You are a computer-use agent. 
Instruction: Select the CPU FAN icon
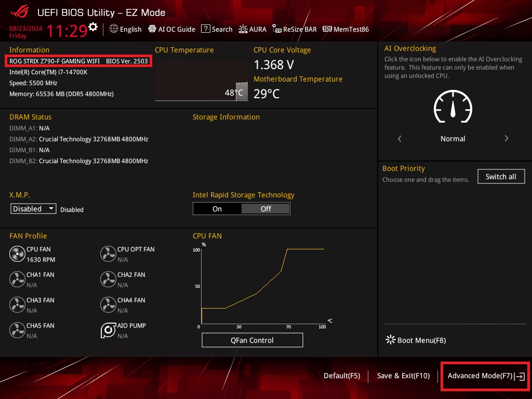pos(17,254)
